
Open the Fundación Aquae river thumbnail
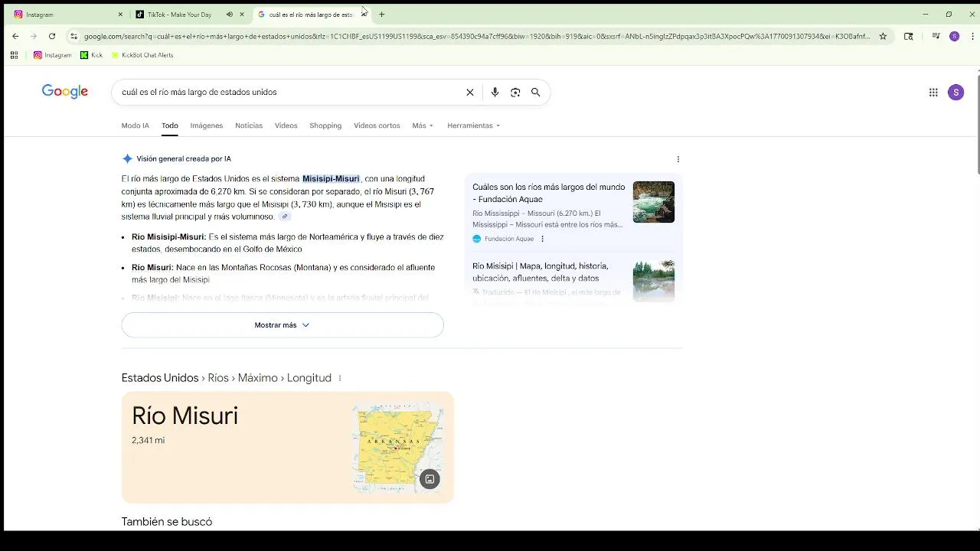(x=654, y=202)
